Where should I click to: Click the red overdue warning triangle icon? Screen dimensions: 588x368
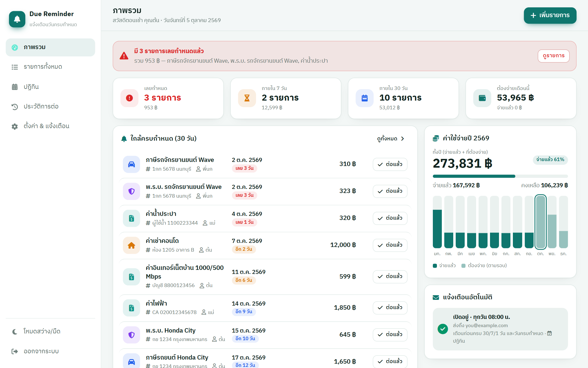[x=124, y=56]
